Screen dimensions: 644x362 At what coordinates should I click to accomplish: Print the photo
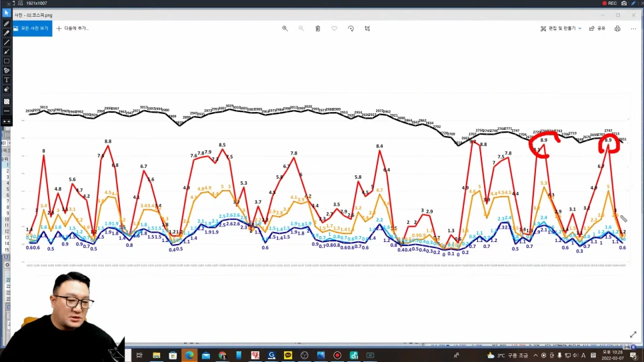point(617,29)
